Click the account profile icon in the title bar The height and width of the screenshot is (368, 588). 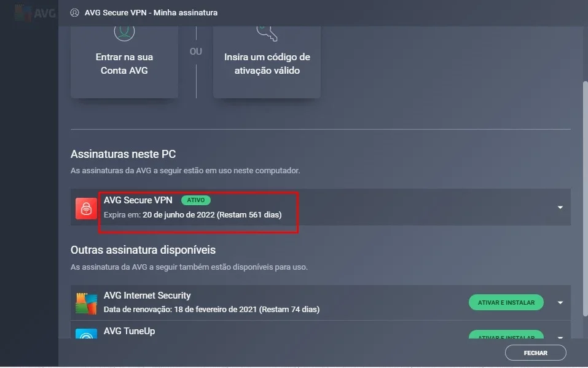pos(74,13)
